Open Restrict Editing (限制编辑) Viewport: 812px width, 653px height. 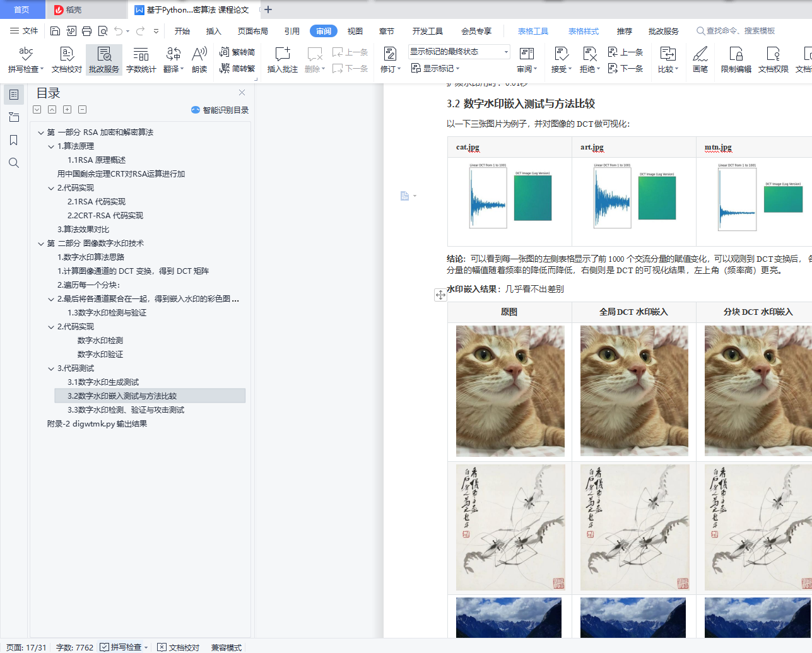(736, 60)
